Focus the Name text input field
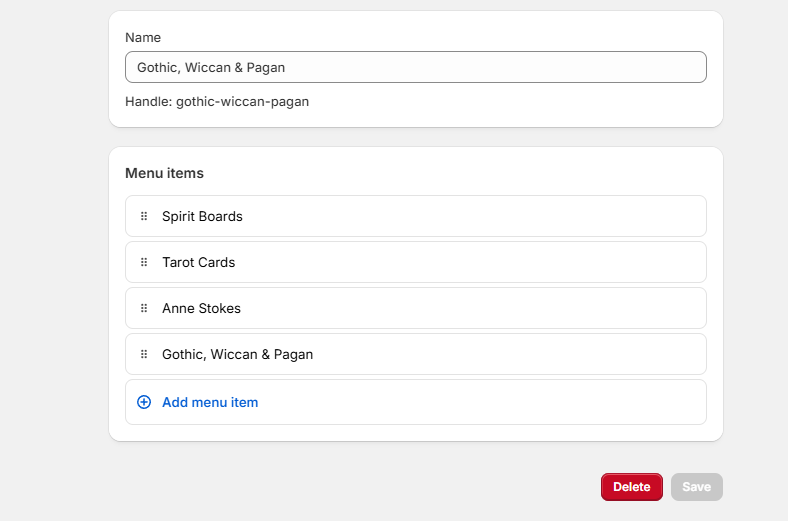 415,67
